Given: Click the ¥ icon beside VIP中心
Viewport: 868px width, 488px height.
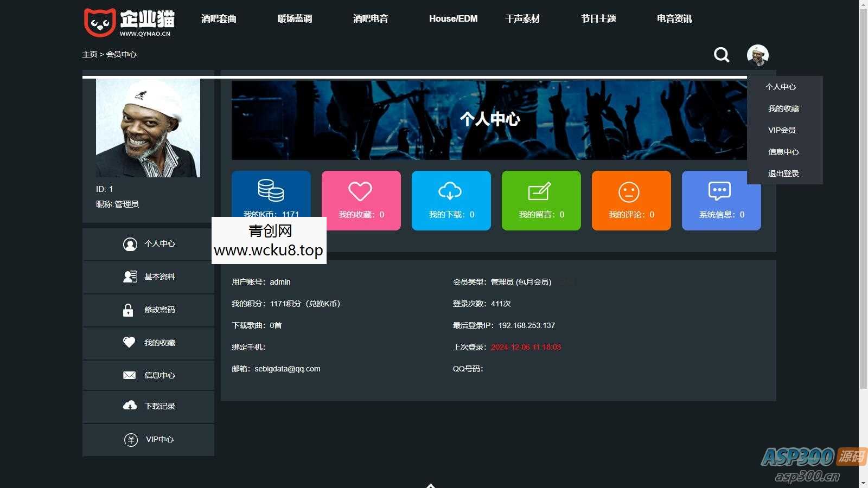Looking at the screenshot, I should pos(129,440).
